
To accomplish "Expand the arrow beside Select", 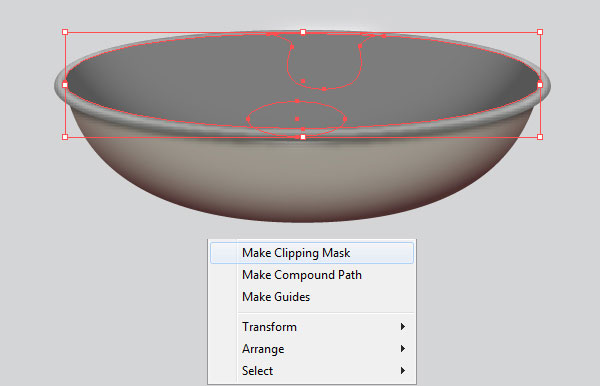I will 403,371.
